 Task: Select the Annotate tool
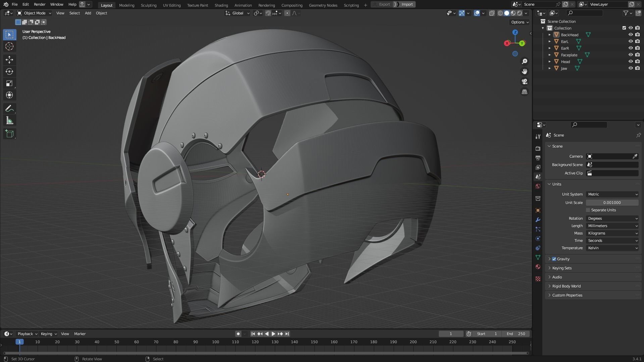tap(9, 109)
